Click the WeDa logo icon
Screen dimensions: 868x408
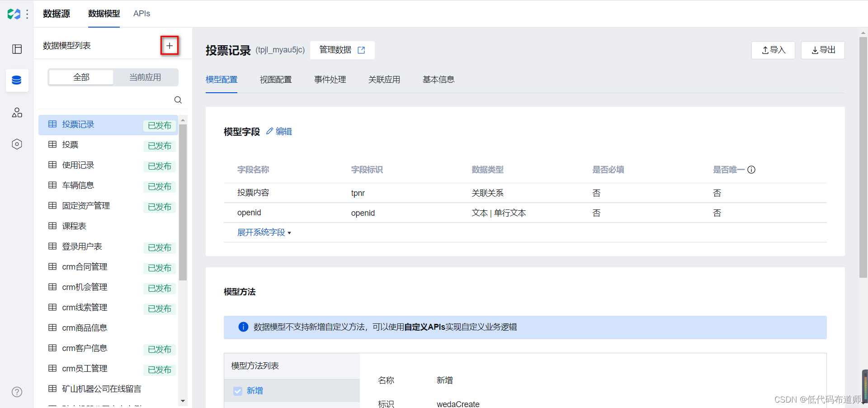pos(14,14)
